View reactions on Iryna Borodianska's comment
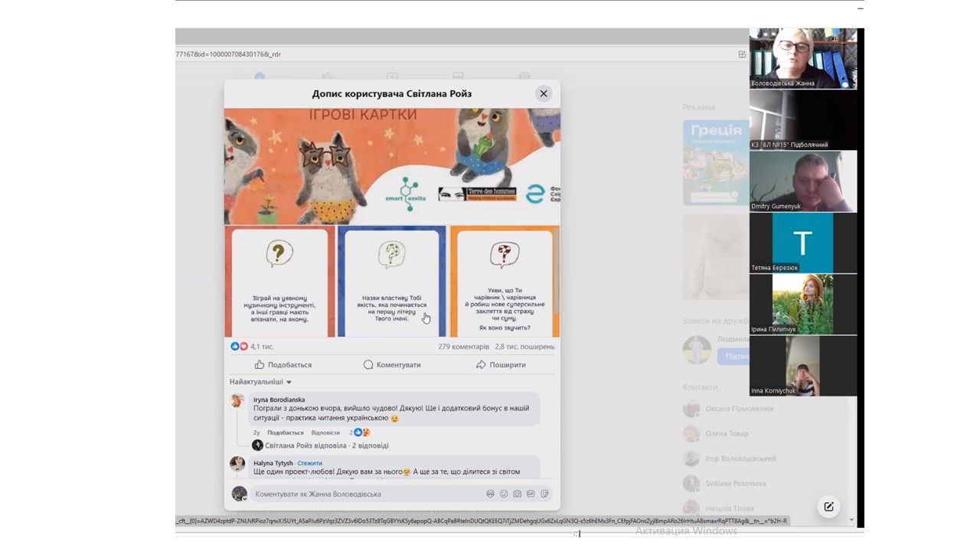 [360, 432]
